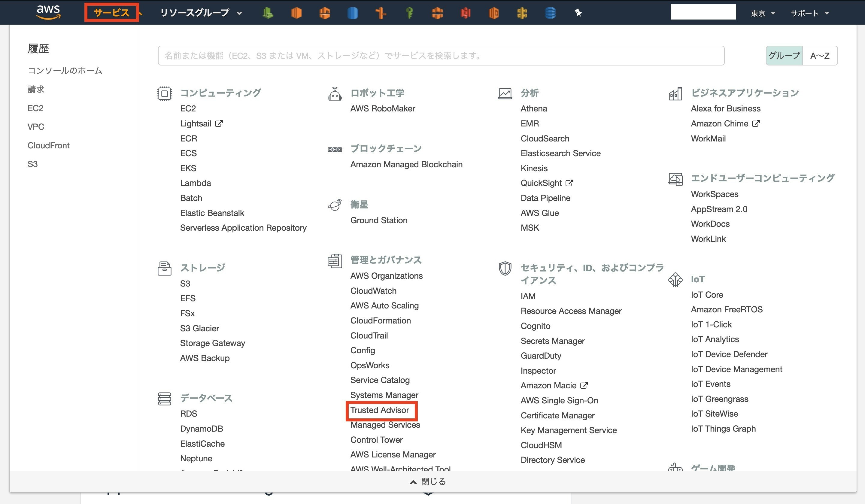The width and height of the screenshot is (865, 504).
Task: Open the green billing shortcut icon
Action: (268, 13)
